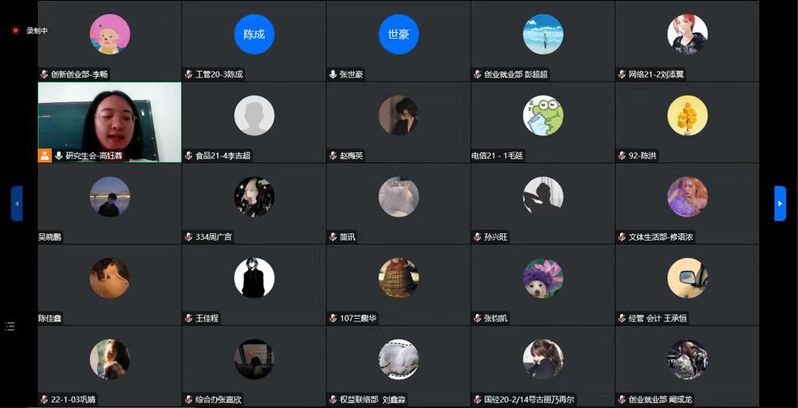Click the blue 陈成 avatar circle
Screen dimensions: 798x408
point(254,34)
